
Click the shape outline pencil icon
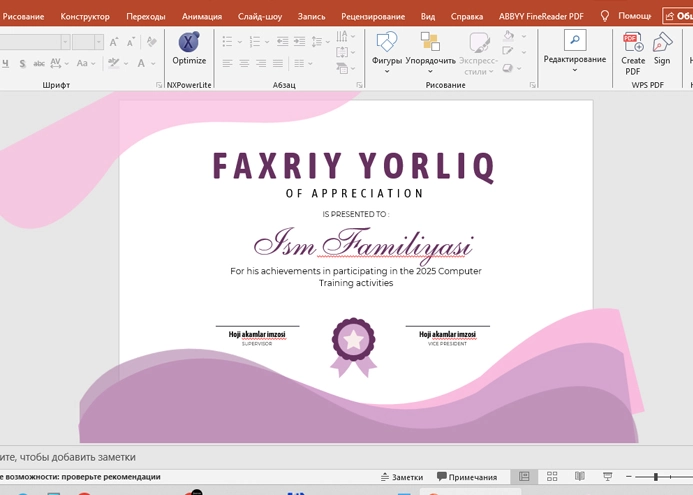click(508, 51)
